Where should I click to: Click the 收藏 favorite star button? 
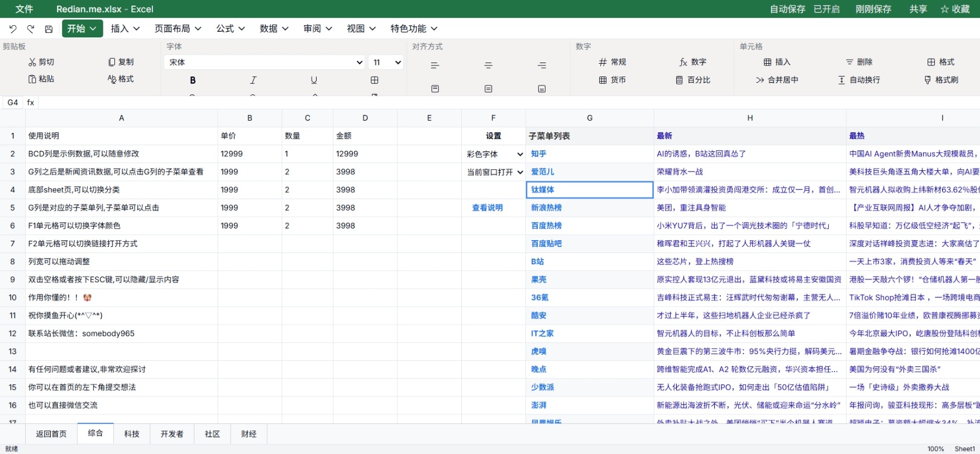coord(955,9)
